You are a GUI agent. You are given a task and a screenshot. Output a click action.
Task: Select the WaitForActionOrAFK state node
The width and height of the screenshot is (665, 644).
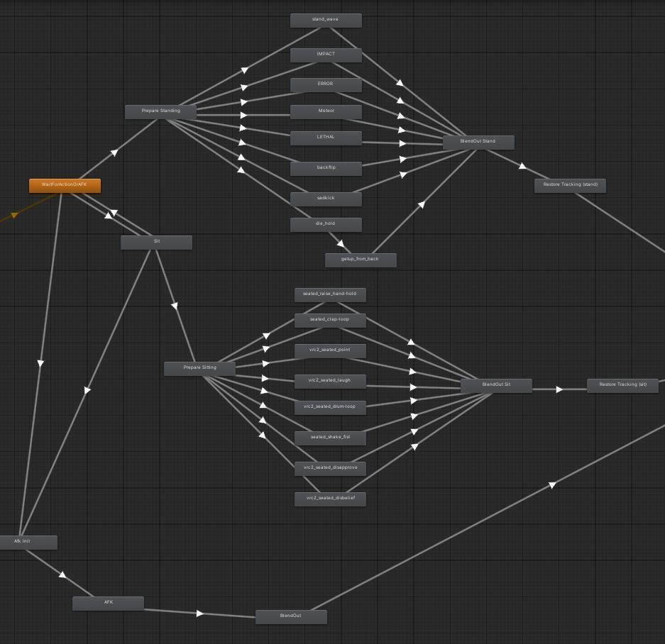point(64,185)
